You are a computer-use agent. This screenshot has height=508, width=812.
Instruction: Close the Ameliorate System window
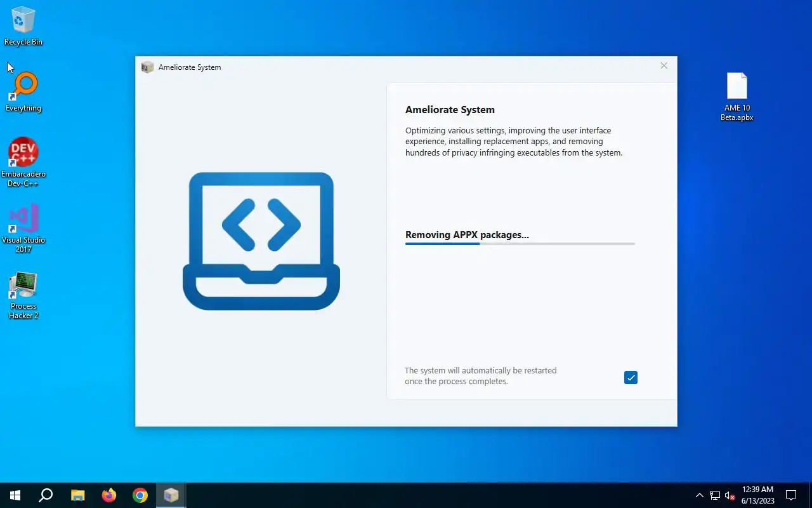[x=664, y=66]
